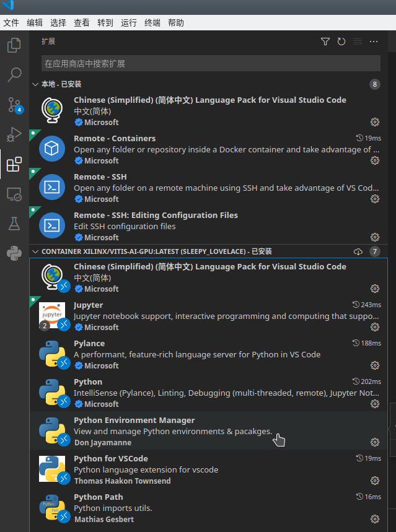Click the filter extensions funnel icon
The height and width of the screenshot is (532, 396).
325,41
